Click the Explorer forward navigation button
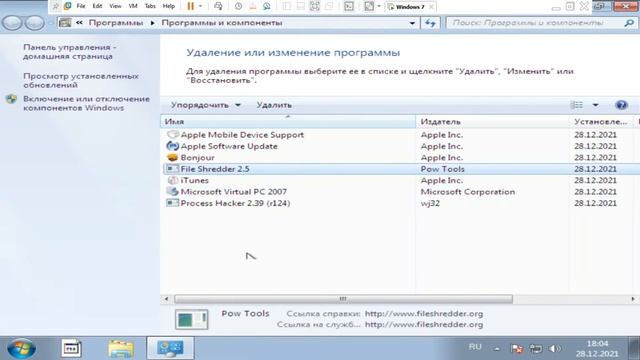This screenshot has width=640, height=360. point(34,23)
